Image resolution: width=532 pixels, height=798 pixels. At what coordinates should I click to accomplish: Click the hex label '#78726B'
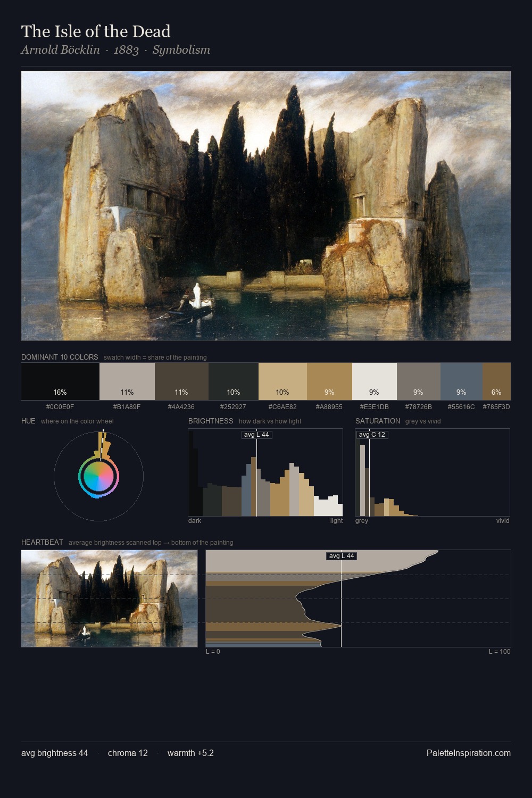(x=419, y=407)
